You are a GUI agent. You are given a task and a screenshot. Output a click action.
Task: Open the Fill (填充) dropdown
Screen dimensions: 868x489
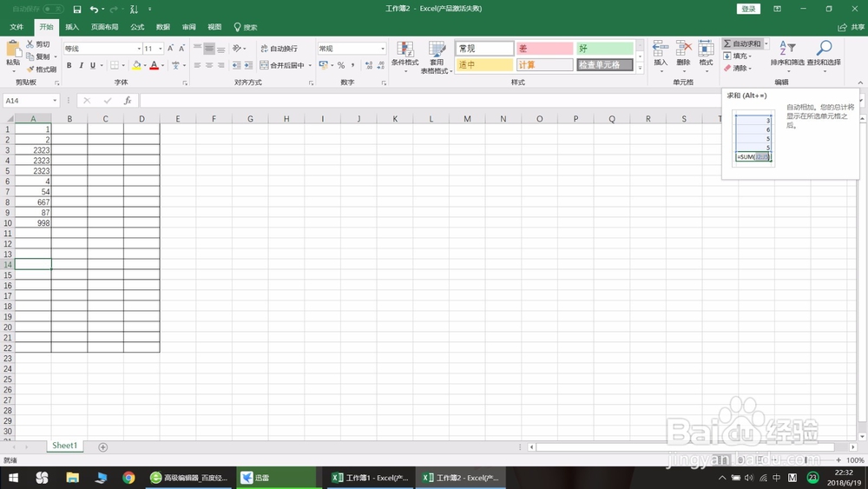[x=737, y=56]
